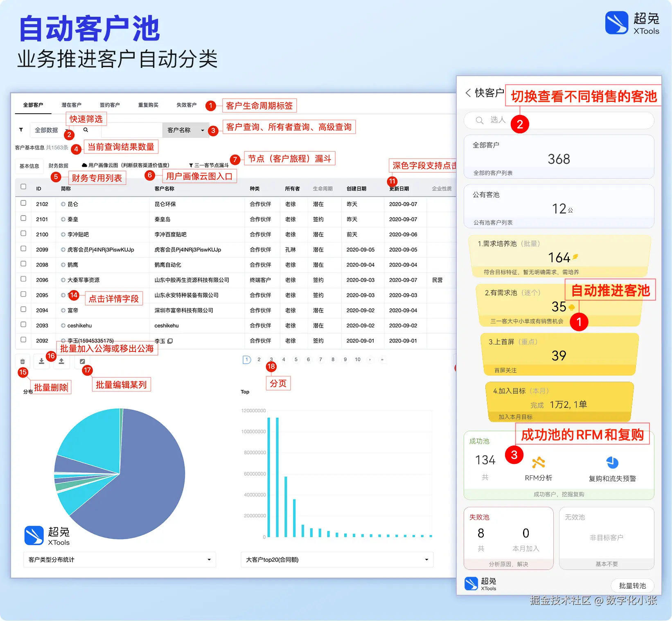Viewport: 672px width, 621px height.
Task: Open RFM分析 in the 成功池 card
Action: click(x=539, y=468)
